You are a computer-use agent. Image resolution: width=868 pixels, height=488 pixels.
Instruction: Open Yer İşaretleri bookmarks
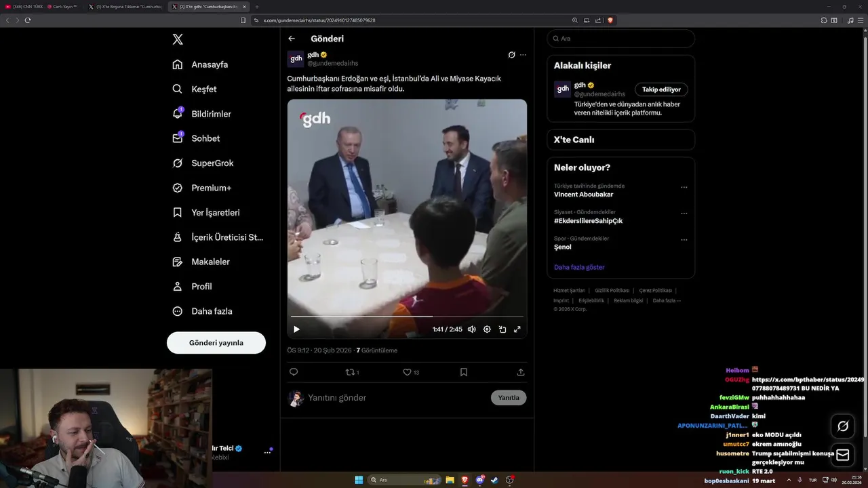pos(207,212)
